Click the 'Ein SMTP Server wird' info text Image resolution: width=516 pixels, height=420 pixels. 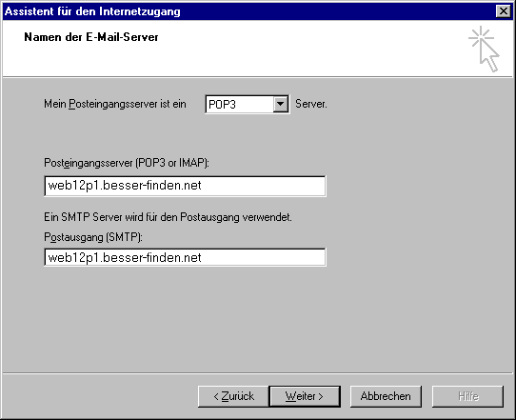point(168,217)
